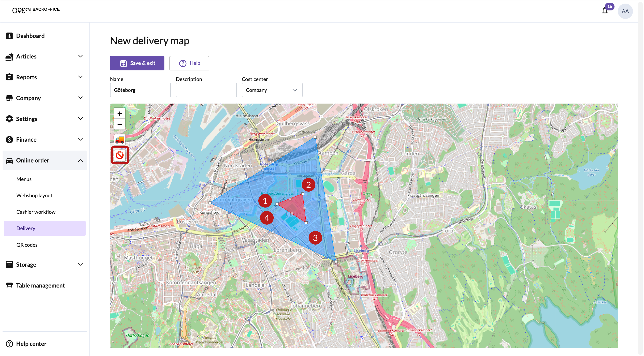Open the notifications bell
Screen dimensions: 644x356
[605, 11]
